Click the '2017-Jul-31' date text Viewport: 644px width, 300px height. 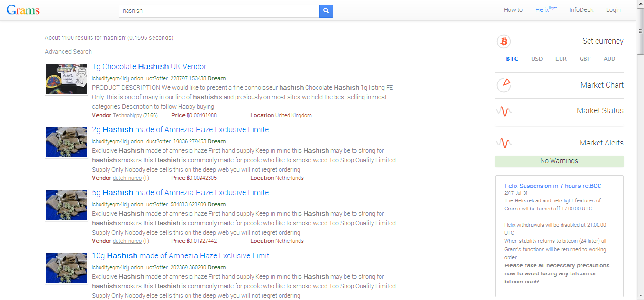[516, 193]
